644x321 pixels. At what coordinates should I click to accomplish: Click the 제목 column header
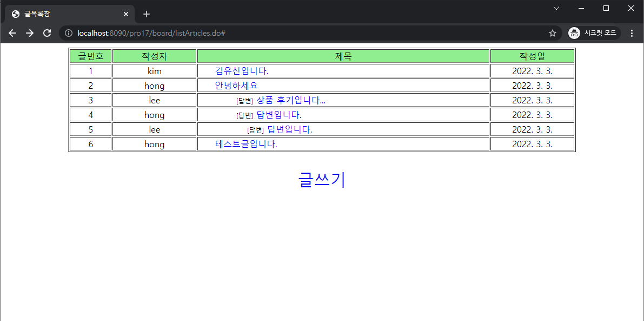tap(343, 56)
